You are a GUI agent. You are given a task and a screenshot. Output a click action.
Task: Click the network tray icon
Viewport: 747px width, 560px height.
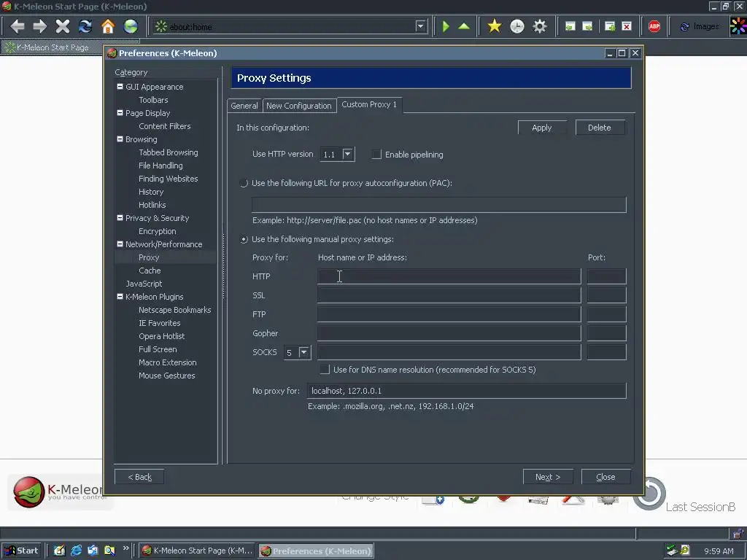(x=672, y=551)
